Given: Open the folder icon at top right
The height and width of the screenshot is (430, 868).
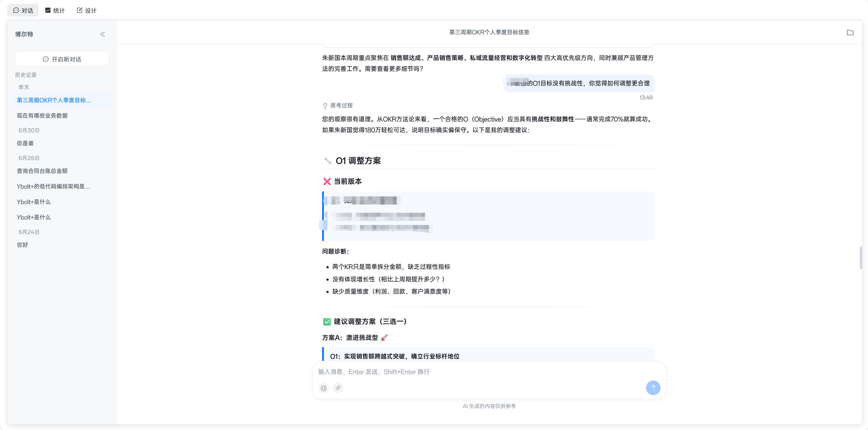Looking at the screenshot, I should tap(850, 32).
